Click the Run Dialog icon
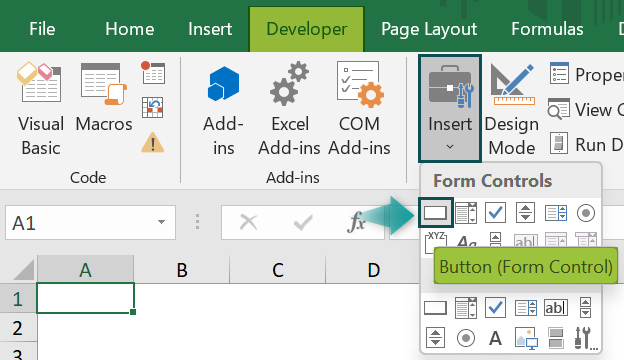This screenshot has height=360, width=624. [559, 144]
